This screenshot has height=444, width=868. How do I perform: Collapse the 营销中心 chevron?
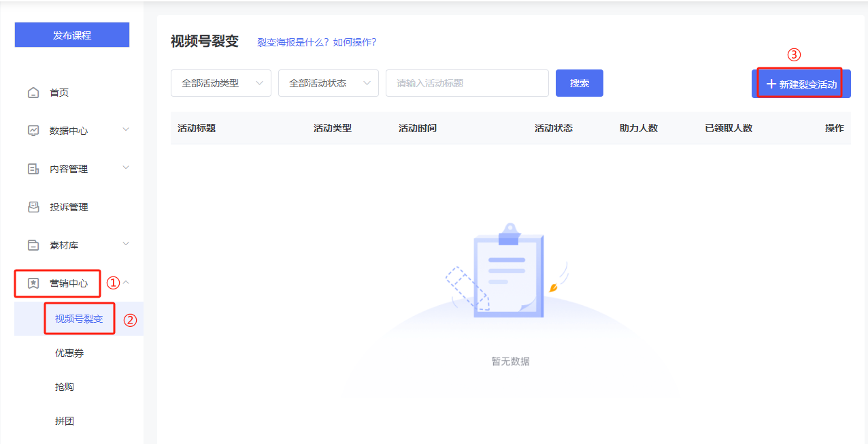point(126,282)
